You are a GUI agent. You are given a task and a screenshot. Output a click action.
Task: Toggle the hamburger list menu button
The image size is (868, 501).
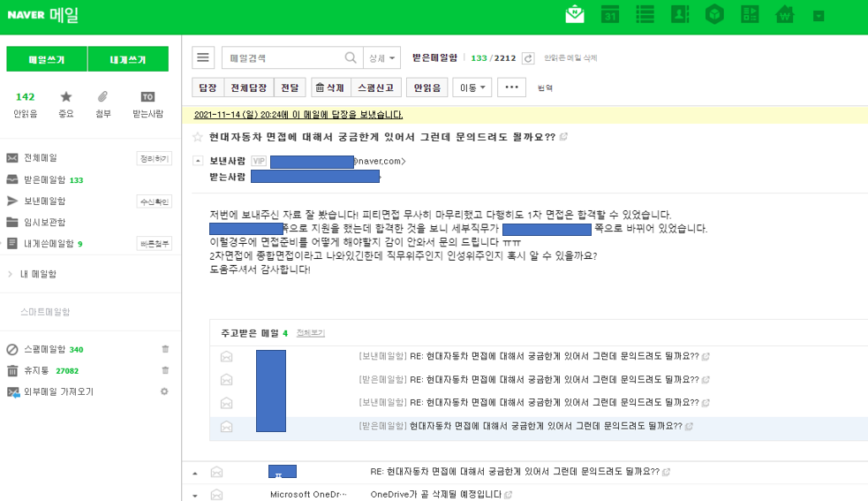203,57
